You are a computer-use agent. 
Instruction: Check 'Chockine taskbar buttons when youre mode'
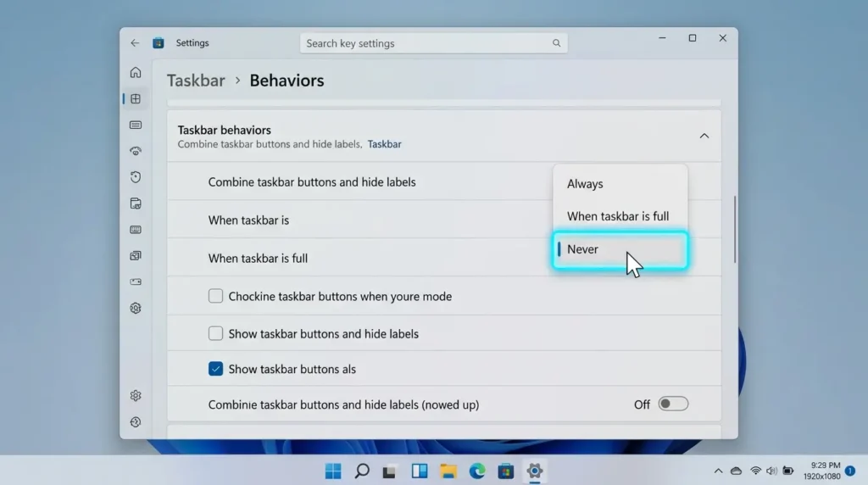216,296
